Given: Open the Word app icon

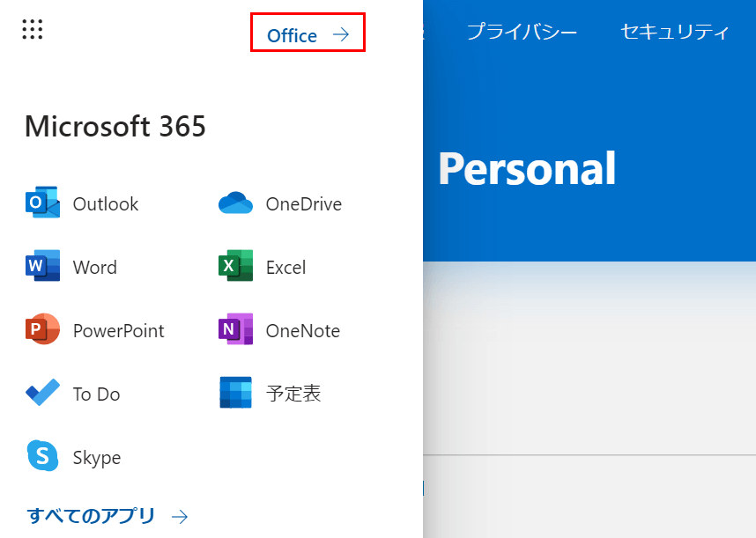Looking at the screenshot, I should pyautogui.click(x=43, y=265).
